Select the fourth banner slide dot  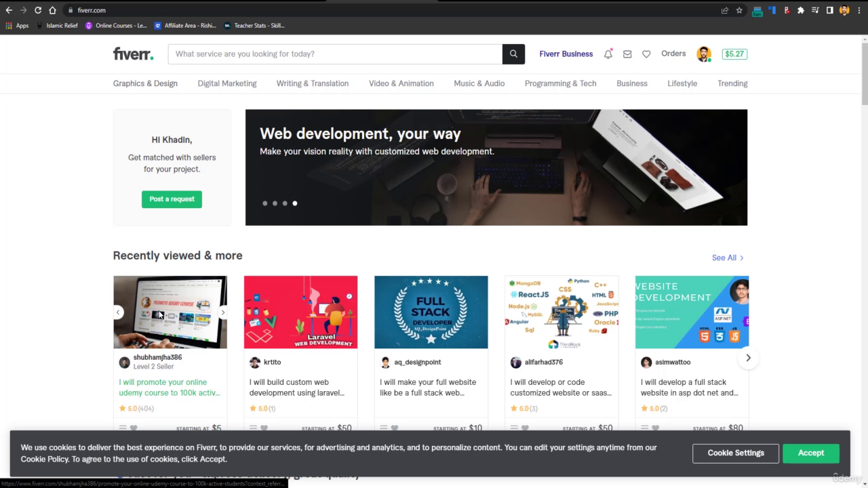[295, 203]
